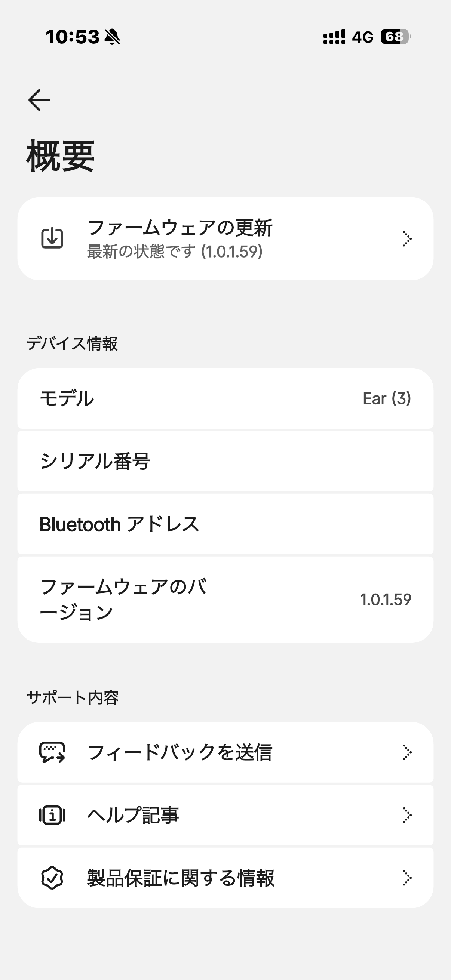Image resolution: width=451 pixels, height=980 pixels.
Task: Tap the Bluetooth アドレス row
Action: (x=225, y=524)
